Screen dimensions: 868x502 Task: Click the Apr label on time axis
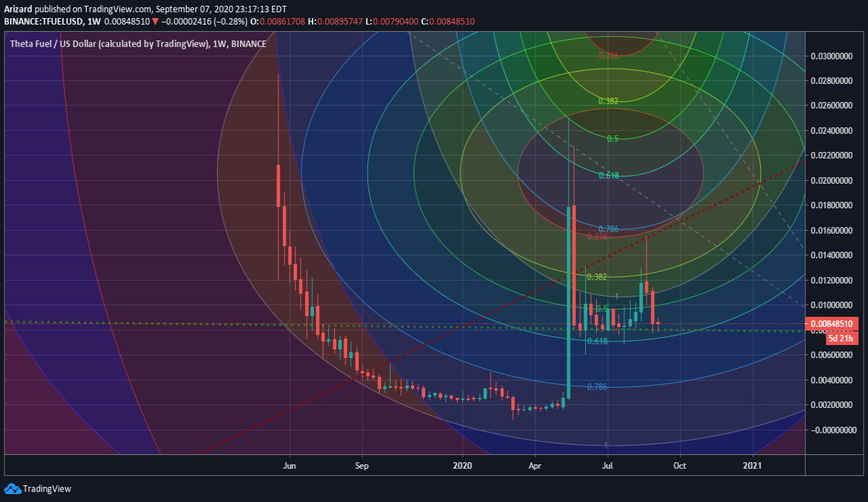535,466
